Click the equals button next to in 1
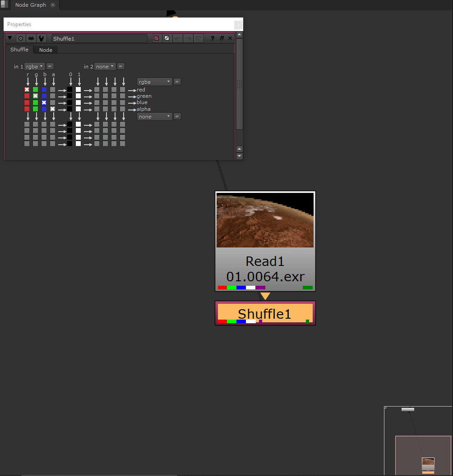This screenshot has height=476, width=453. 50,66
